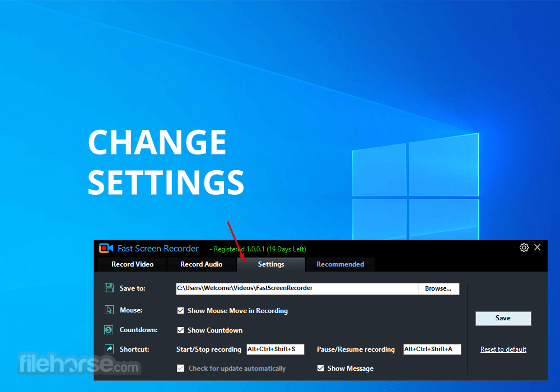This screenshot has width=560, height=392.
Task: Switch to the Record Audio tab
Action: [201, 264]
